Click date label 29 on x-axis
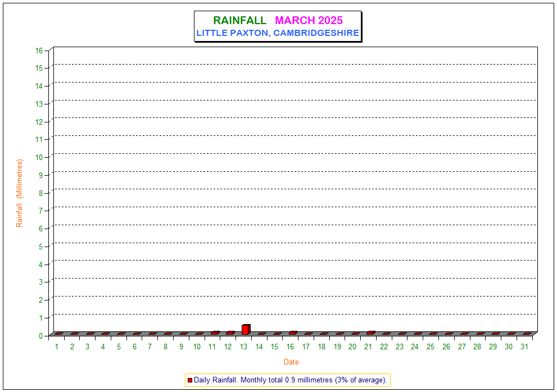 coord(493,347)
